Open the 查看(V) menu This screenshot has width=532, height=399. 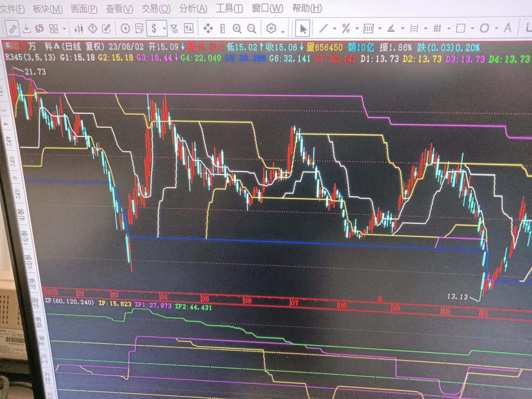click(119, 9)
